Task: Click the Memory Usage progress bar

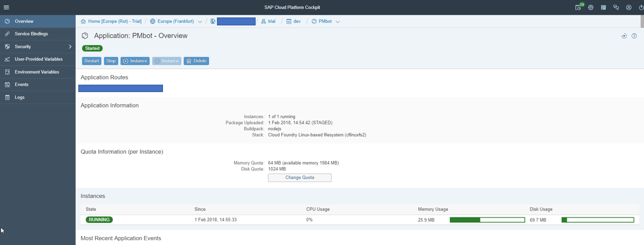Action: [x=487, y=220]
